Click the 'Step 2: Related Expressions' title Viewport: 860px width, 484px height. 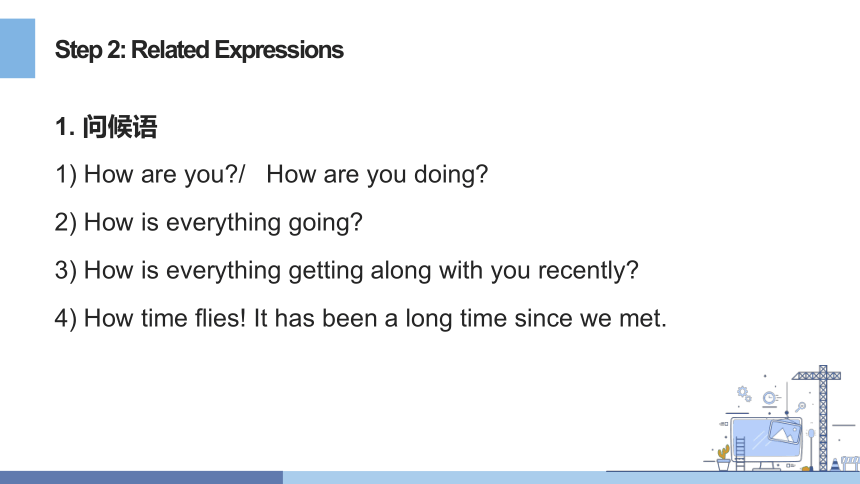click(x=199, y=50)
